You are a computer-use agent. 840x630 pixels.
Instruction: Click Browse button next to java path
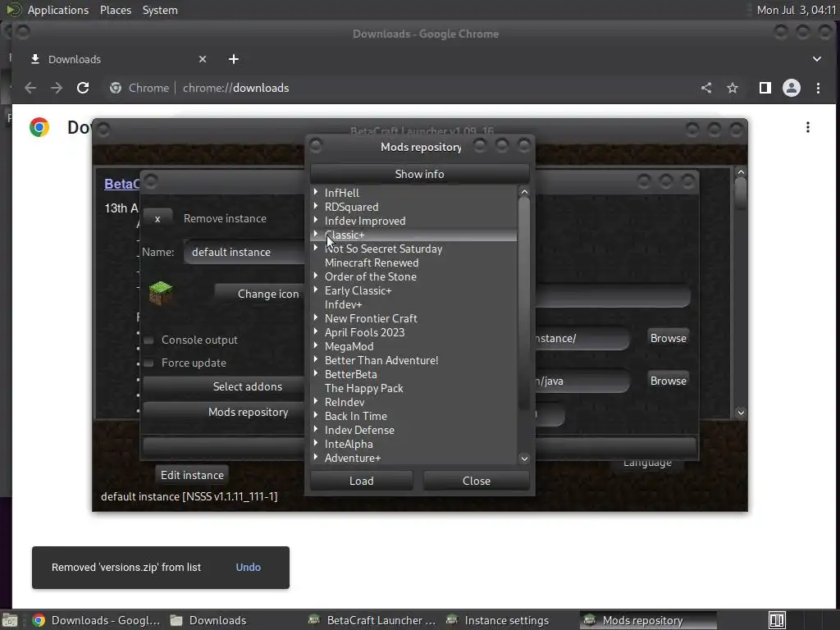coord(668,381)
